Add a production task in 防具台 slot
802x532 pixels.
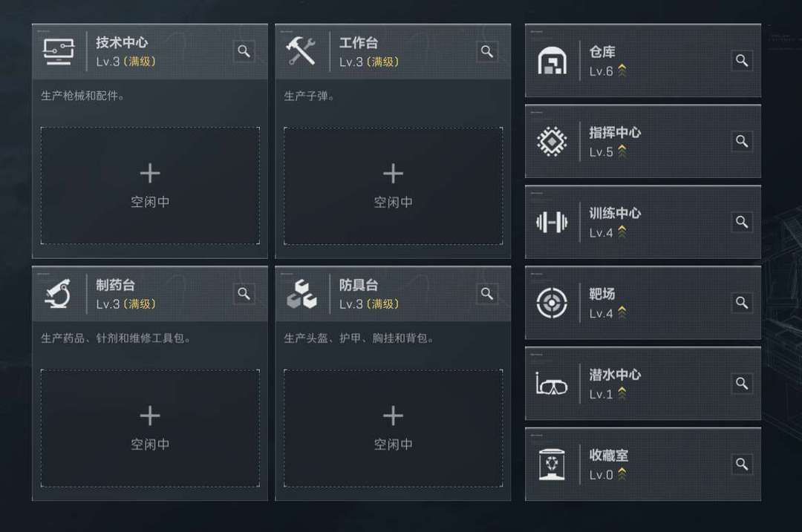[x=393, y=427]
